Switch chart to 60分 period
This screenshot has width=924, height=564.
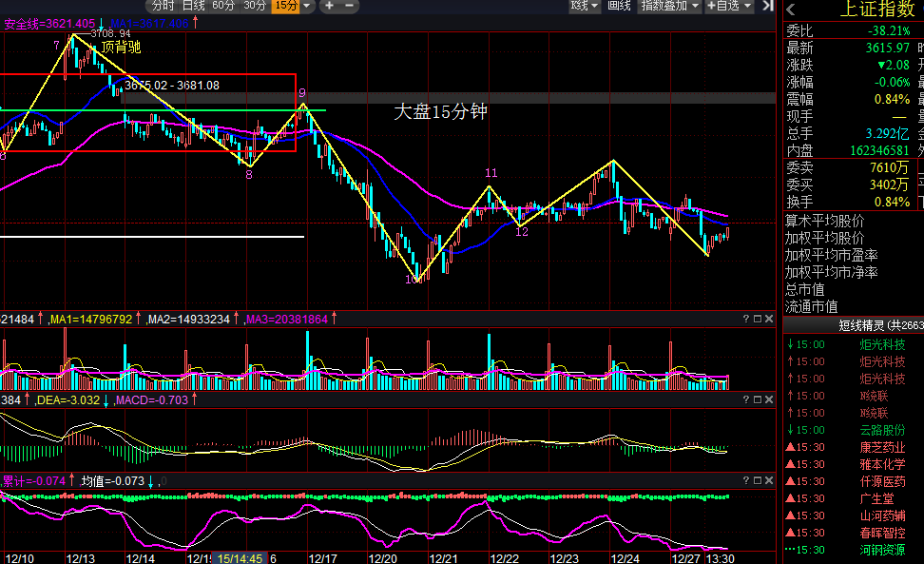(x=223, y=6)
